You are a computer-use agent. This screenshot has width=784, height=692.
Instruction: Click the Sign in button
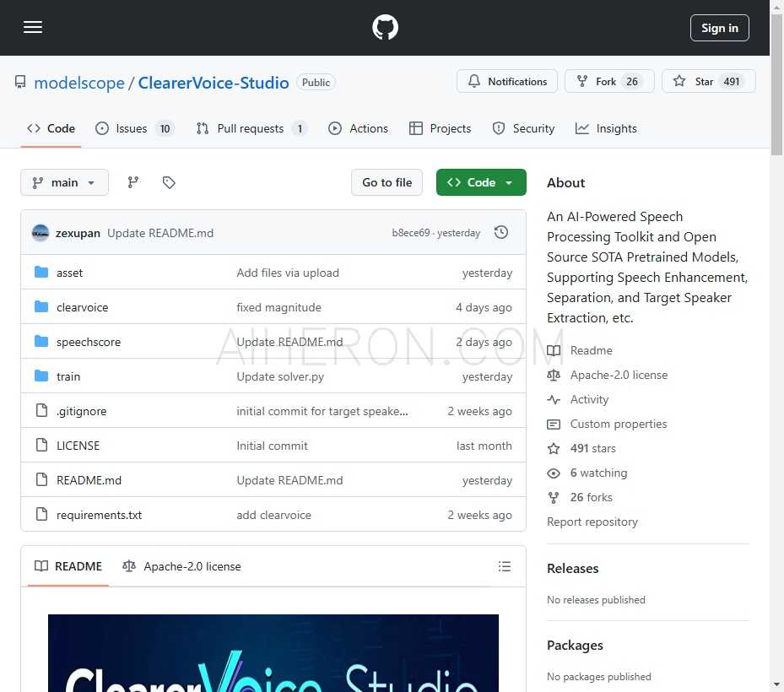[720, 28]
